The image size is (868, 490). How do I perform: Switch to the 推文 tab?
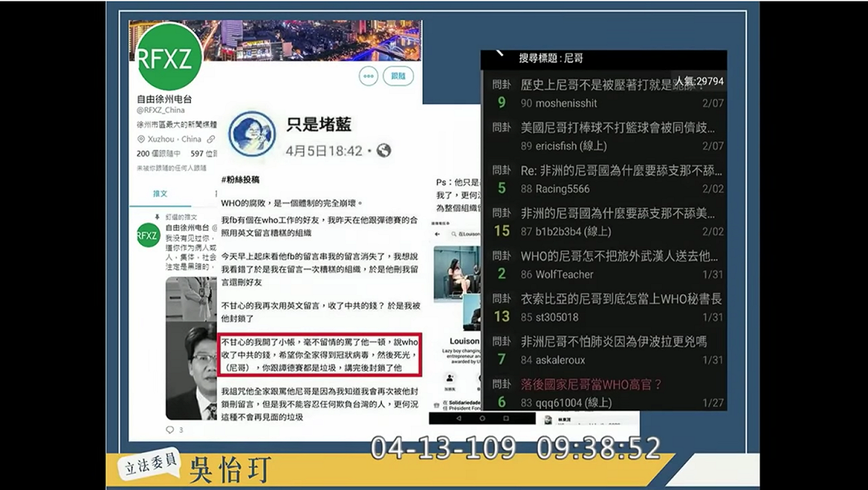tap(160, 194)
